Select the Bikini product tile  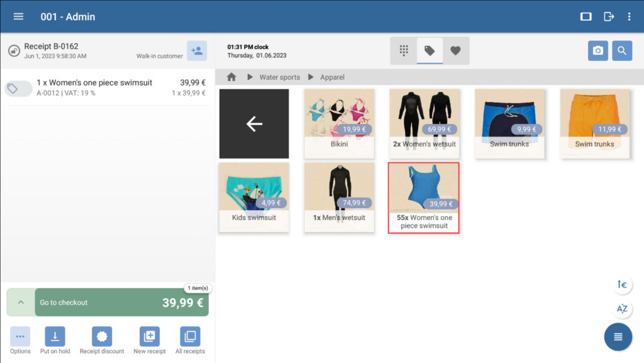point(340,123)
